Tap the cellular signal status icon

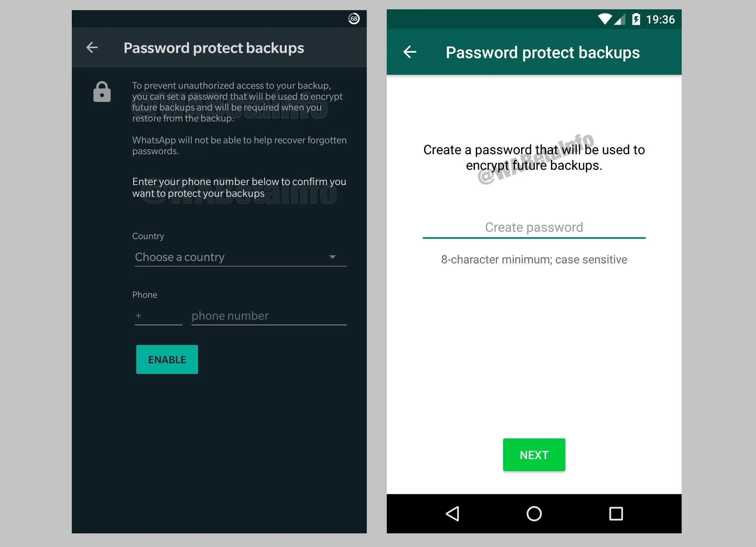pos(620,19)
